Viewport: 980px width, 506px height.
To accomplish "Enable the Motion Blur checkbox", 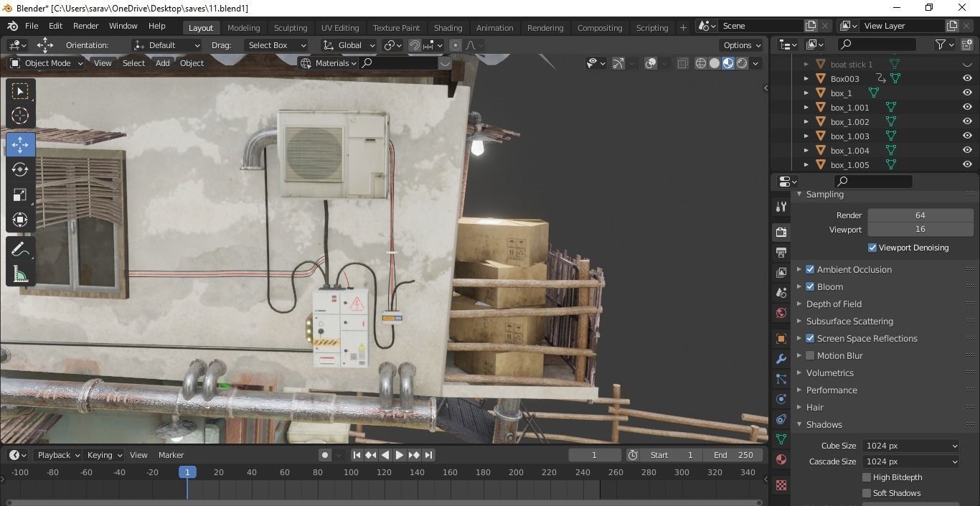I will [810, 355].
